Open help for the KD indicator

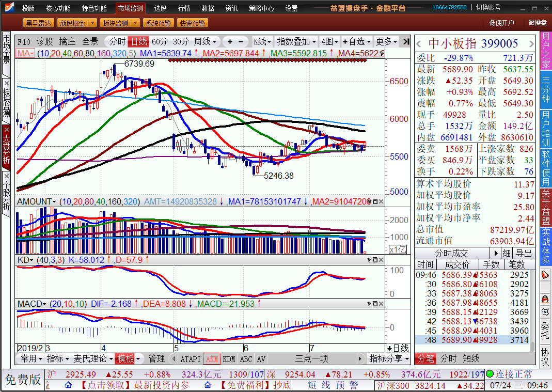point(369,260)
